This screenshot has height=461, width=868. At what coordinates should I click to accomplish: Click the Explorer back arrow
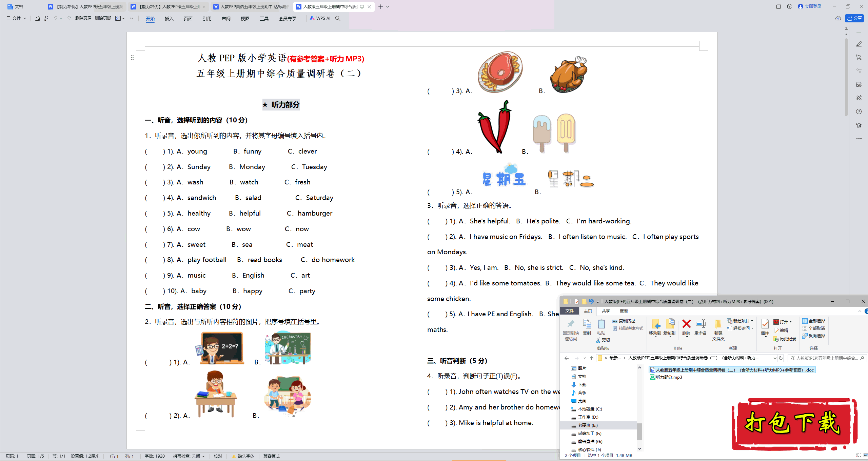[x=567, y=358]
